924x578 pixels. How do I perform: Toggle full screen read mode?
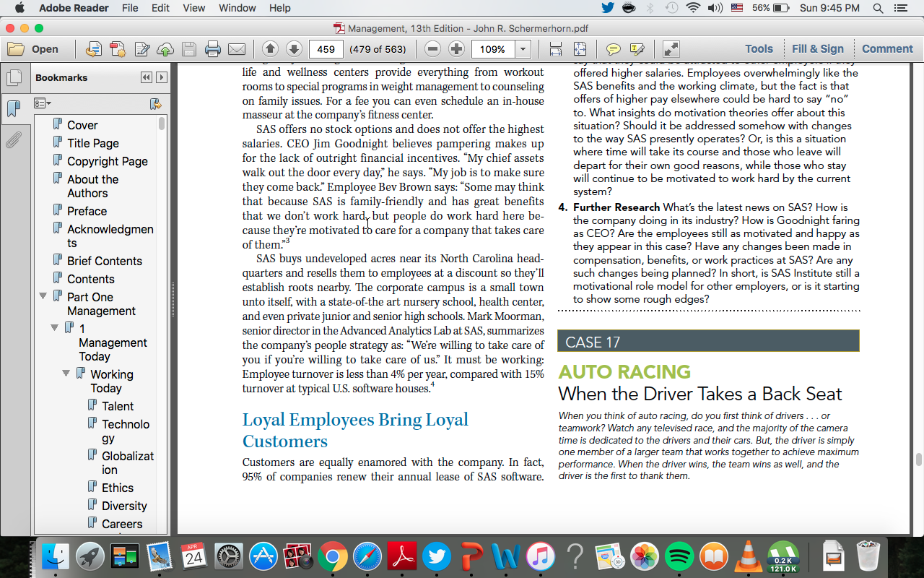671,49
